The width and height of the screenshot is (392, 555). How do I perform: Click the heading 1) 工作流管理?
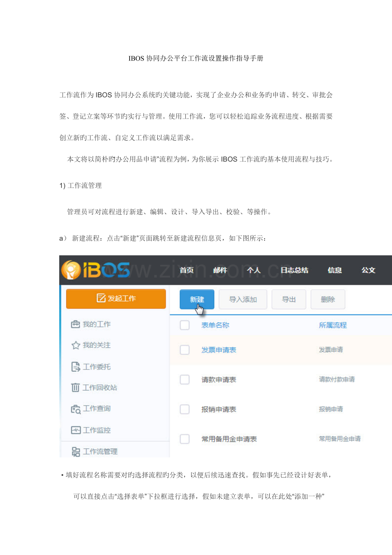click(x=81, y=186)
